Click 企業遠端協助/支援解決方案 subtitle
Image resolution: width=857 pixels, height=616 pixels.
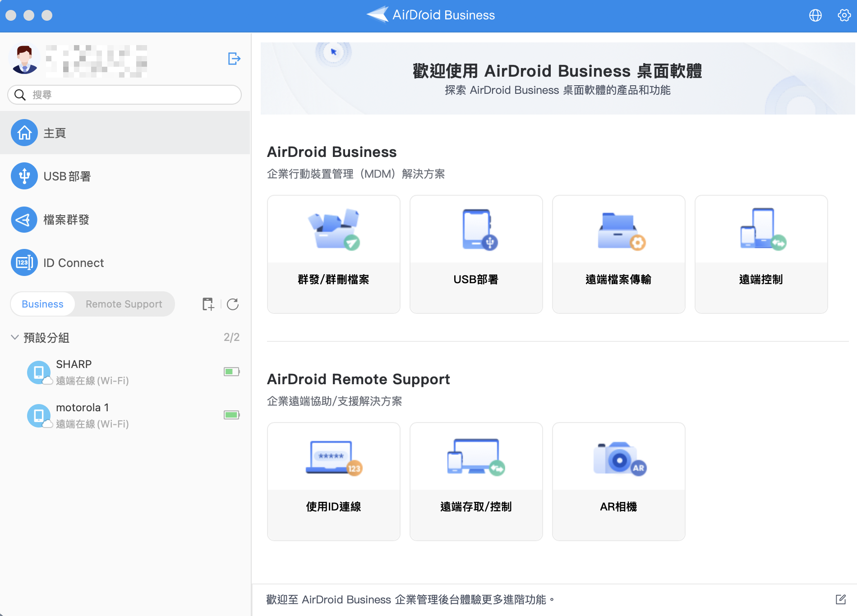(334, 401)
